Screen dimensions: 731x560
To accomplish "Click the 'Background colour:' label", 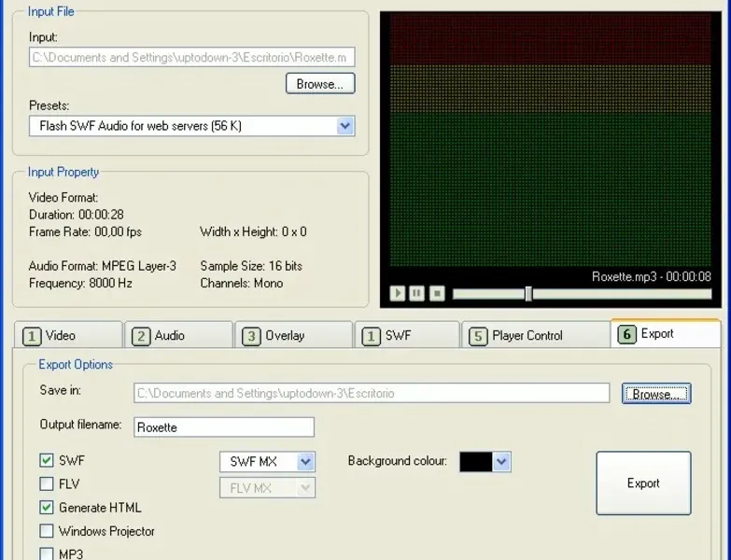I will point(397,461).
